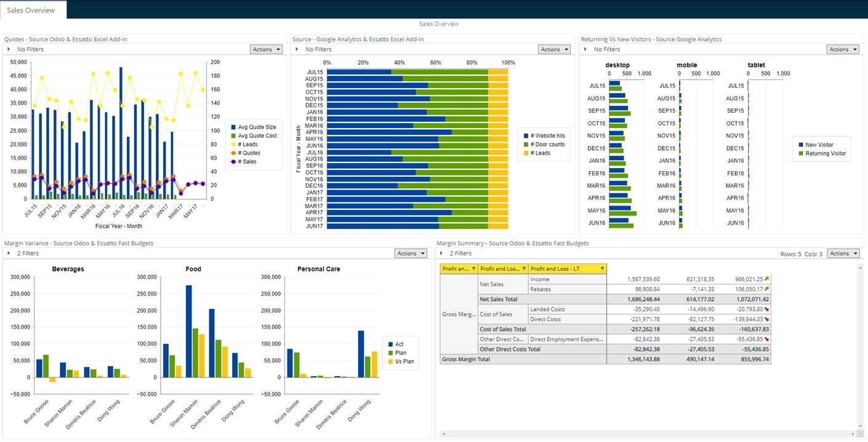Click sort arrows on 'Profit and Loss - L7' header
868x442 pixels.
601,269
